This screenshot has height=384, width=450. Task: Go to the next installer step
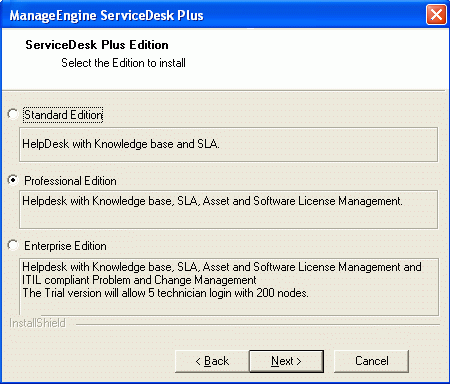pyautogui.click(x=286, y=361)
